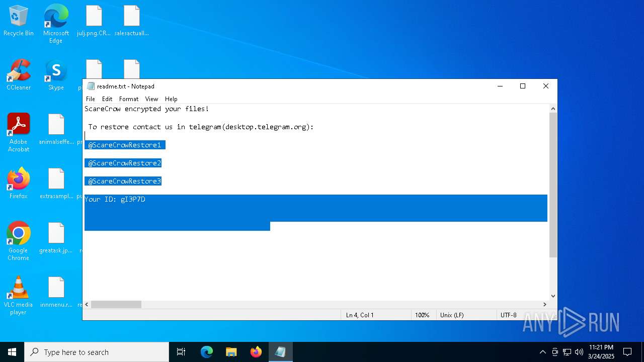This screenshot has width=644, height=362.
Task: Click the @ScareCrowRestore3 text line
Action: pyautogui.click(x=125, y=181)
